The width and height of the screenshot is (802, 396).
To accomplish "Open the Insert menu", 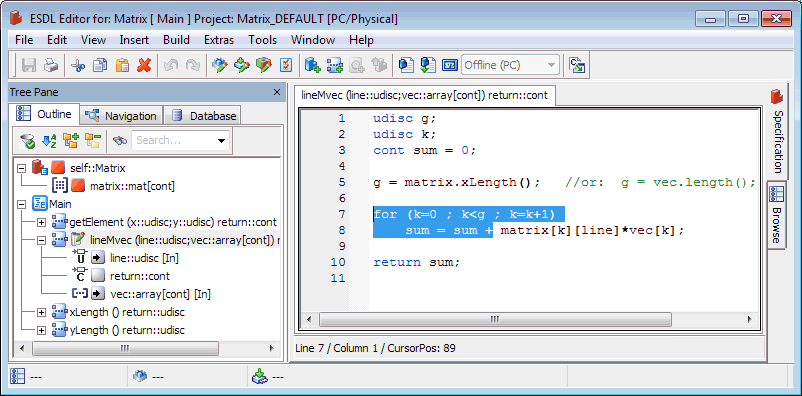I will (135, 40).
